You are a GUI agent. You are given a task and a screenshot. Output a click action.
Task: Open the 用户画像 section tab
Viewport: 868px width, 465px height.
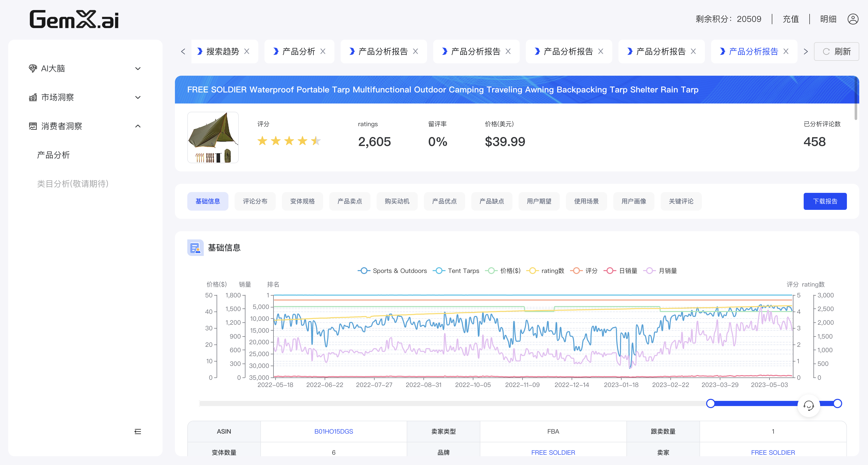pyautogui.click(x=634, y=201)
